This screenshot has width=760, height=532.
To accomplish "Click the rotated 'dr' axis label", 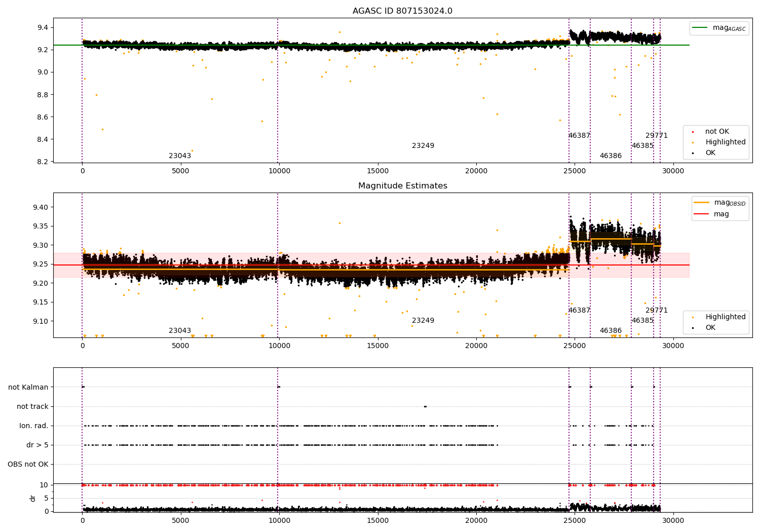I will (33, 498).
